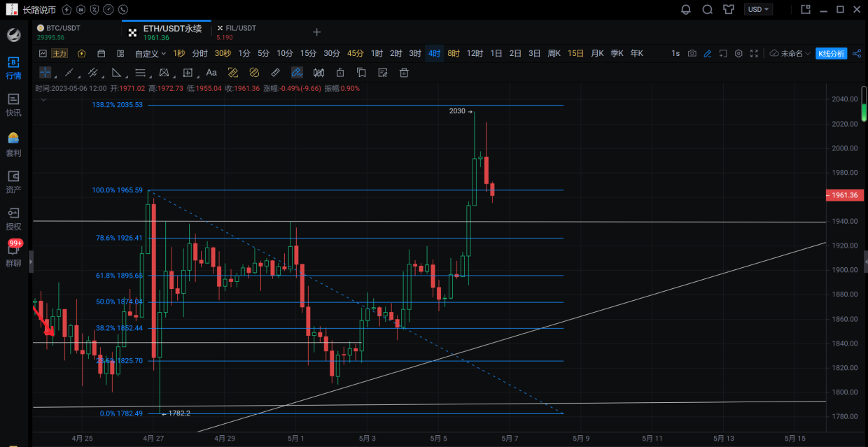Image resolution: width=868 pixels, height=447 pixels.
Task: Open the USD currency dropdown
Action: pyautogui.click(x=759, y=10)
